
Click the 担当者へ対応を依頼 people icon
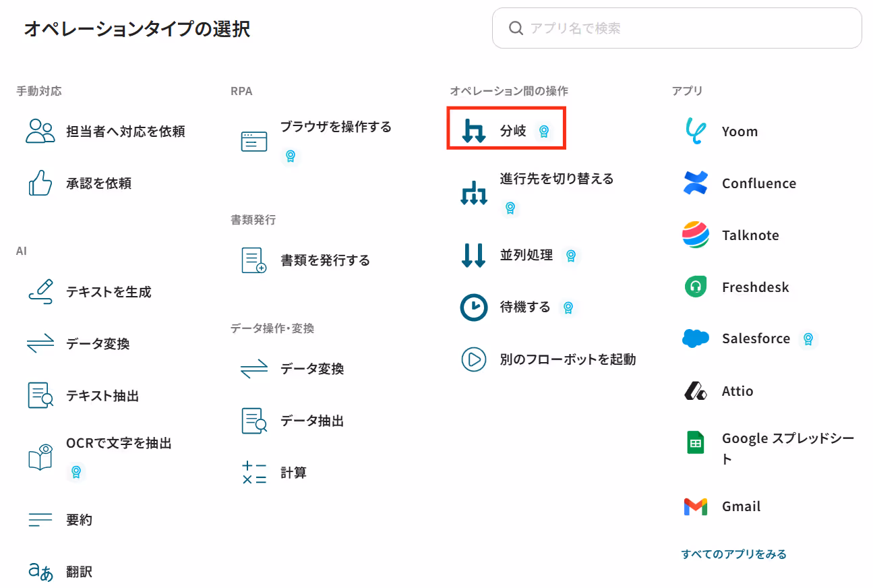[40, 131]
